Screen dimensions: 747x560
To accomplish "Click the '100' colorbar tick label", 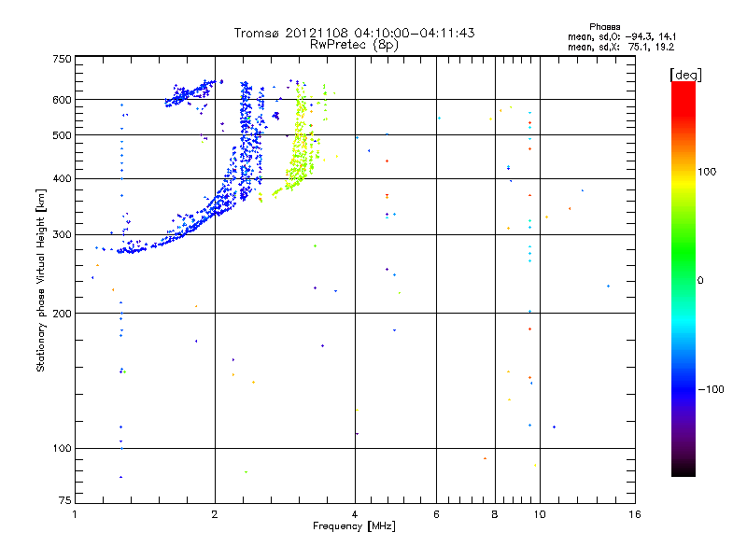I will pos(707,172).
